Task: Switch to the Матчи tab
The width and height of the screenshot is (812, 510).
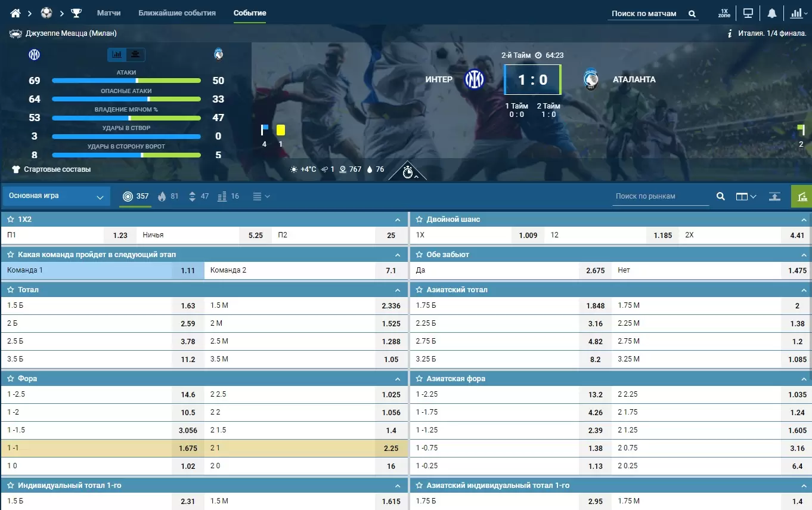Action: click(109, 13)
